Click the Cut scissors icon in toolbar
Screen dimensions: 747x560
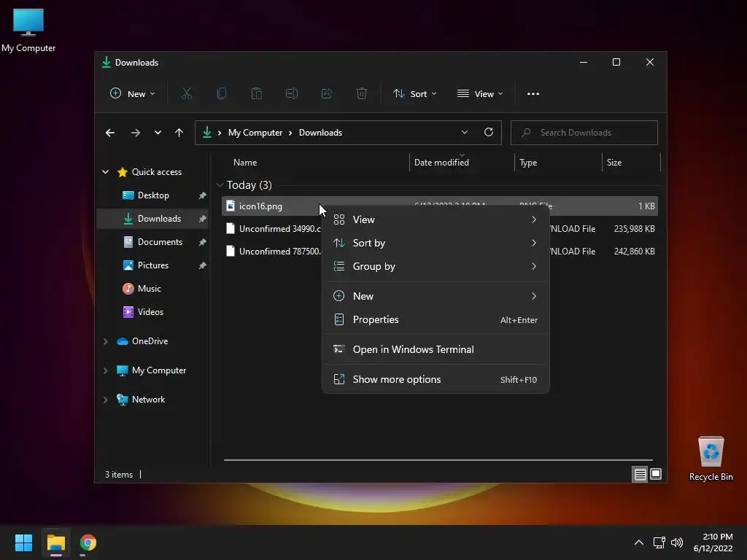point(186,94)
